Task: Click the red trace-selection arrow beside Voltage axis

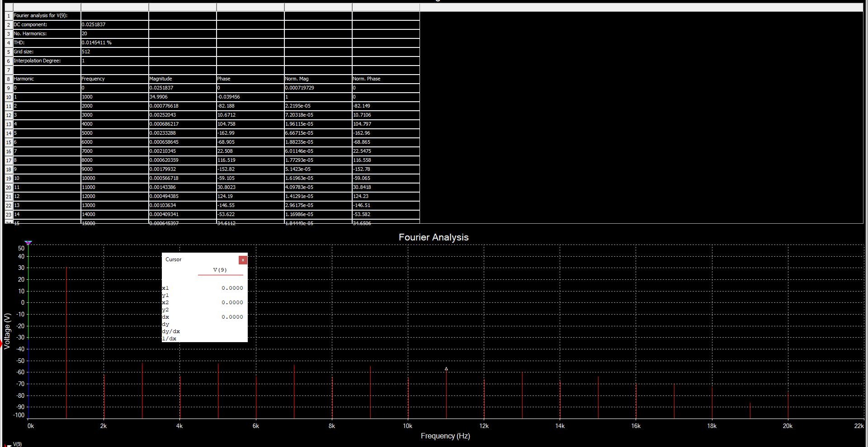Action: coord(1,343)
